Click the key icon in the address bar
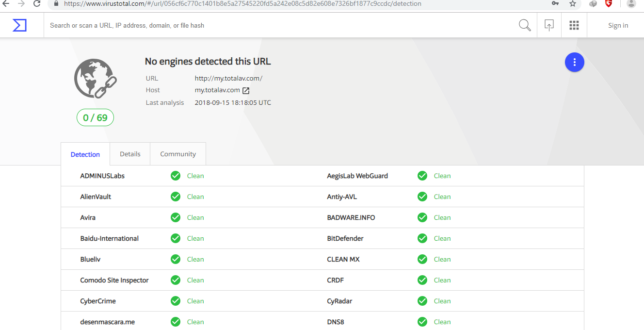Viewport: 644px width, 330px height. (555, 3)
